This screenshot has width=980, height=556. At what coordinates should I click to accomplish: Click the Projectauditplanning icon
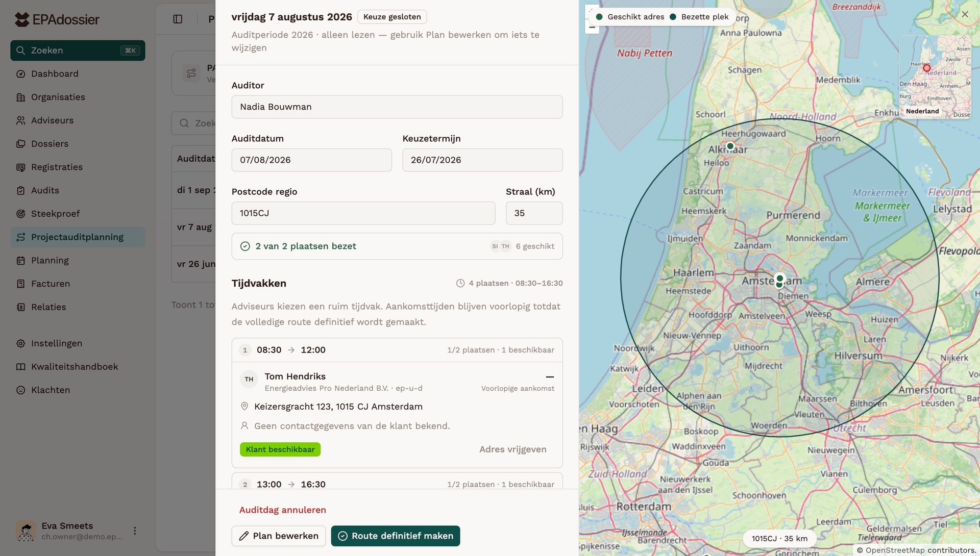coord(20,237)
